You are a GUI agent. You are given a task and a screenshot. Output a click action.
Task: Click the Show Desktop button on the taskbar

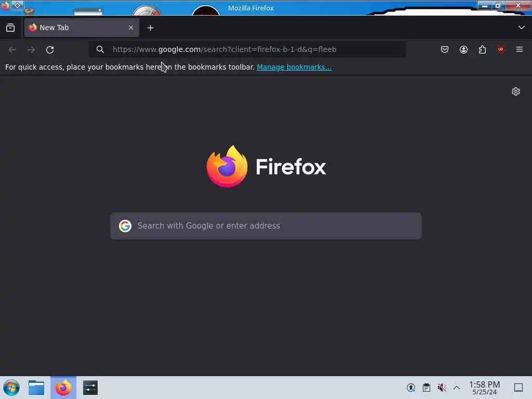[518, 388]
